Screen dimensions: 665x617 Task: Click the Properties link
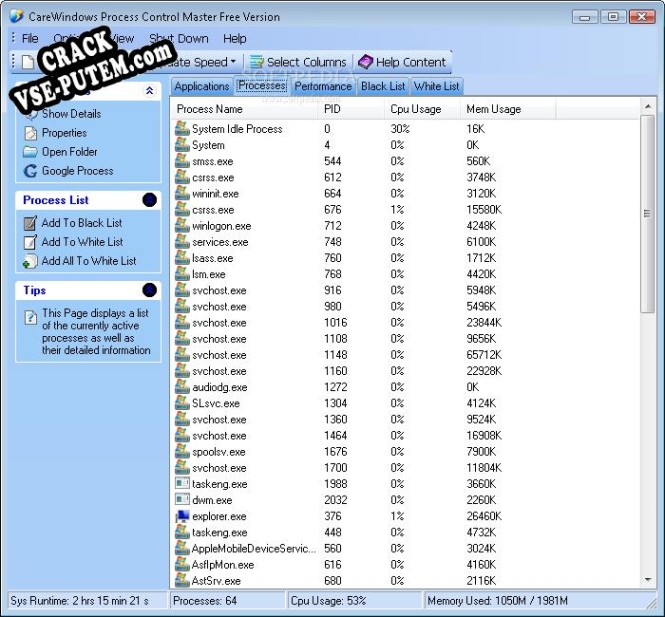pos(64,133)
